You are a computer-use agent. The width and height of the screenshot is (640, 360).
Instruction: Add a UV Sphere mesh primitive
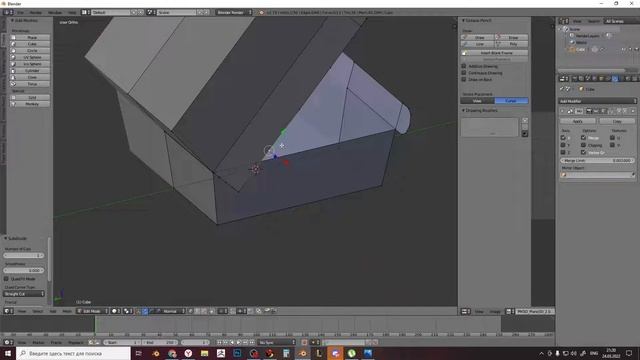tap(30, 57)
